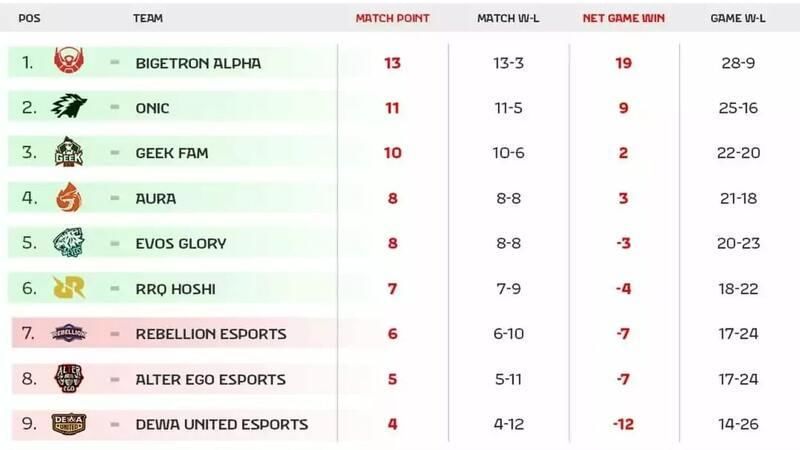Select the DEWA UNITED ESPORTS team name
The width and height of the screenshot is (800, 450).
click(221, 424)
